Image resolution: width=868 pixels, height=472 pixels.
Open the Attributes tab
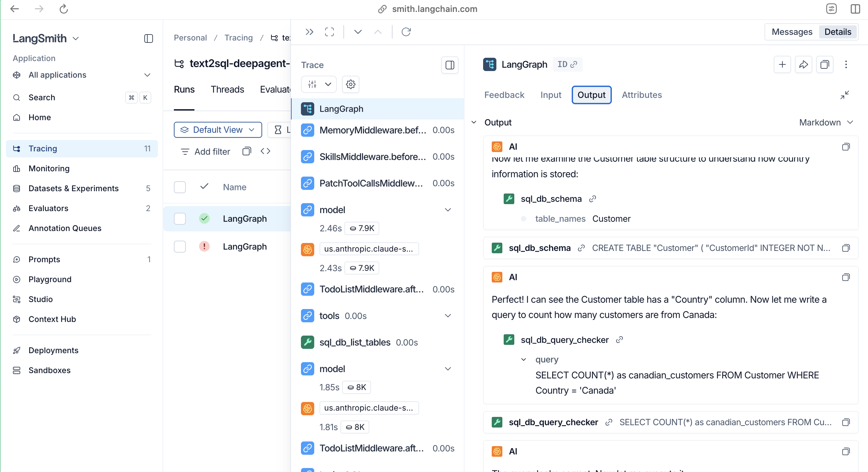pyautogui.click(x=642, y=95)
